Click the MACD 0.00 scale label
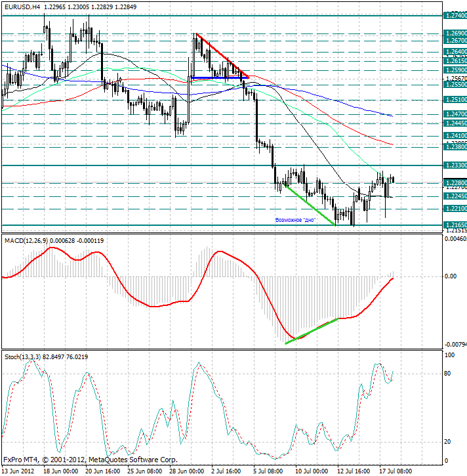 pyautogui.click(x=451, y=276)
